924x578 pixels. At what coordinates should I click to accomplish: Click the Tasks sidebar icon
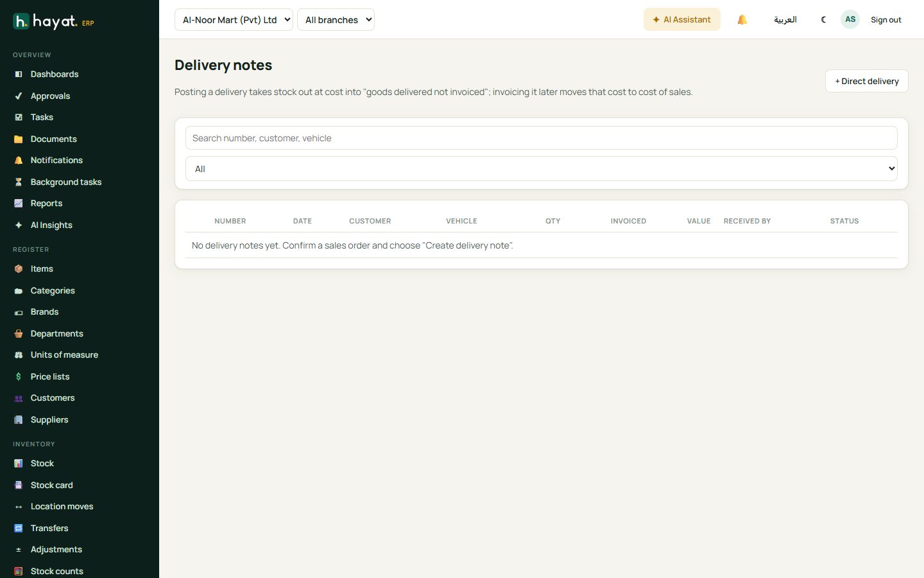coord(19,118)
